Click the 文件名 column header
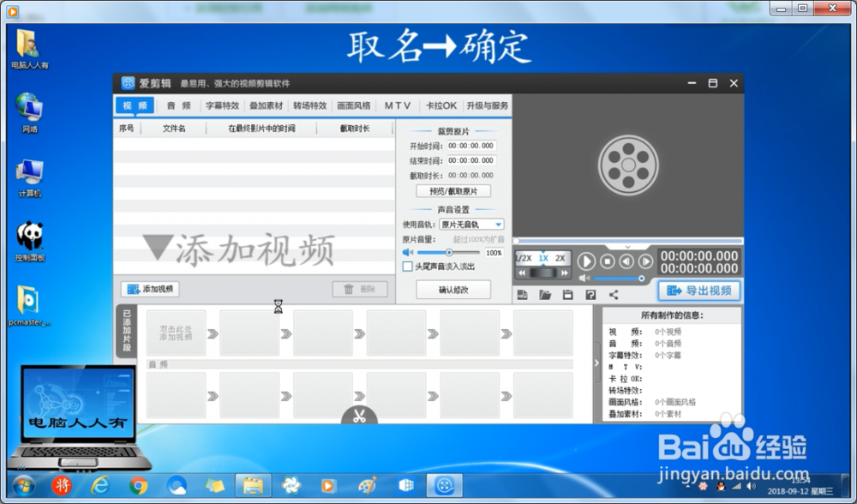The width and height of the screenshot is (857, 504). click(x=174, y=129)
